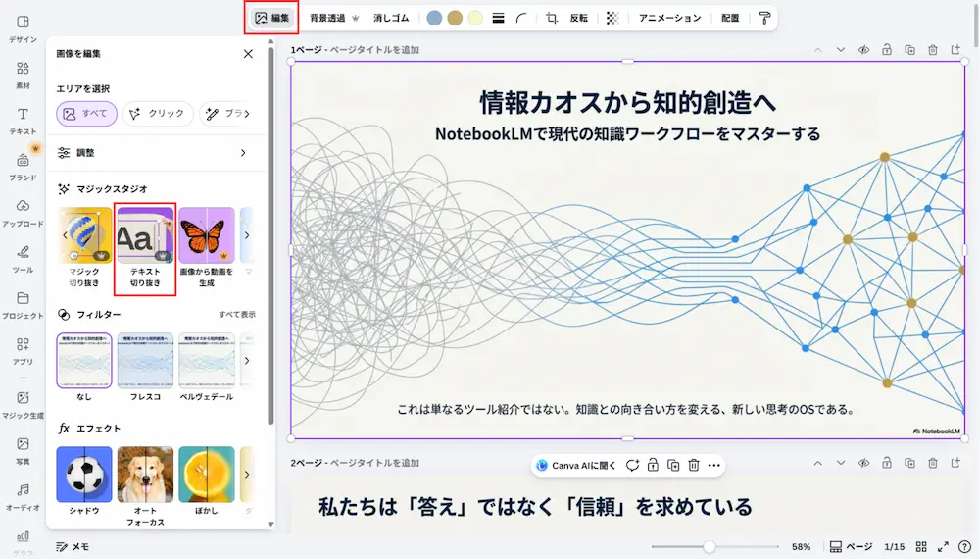Open grid view of pages
Image resolution: width=980 pixels, height=559 pixels.
921,547
